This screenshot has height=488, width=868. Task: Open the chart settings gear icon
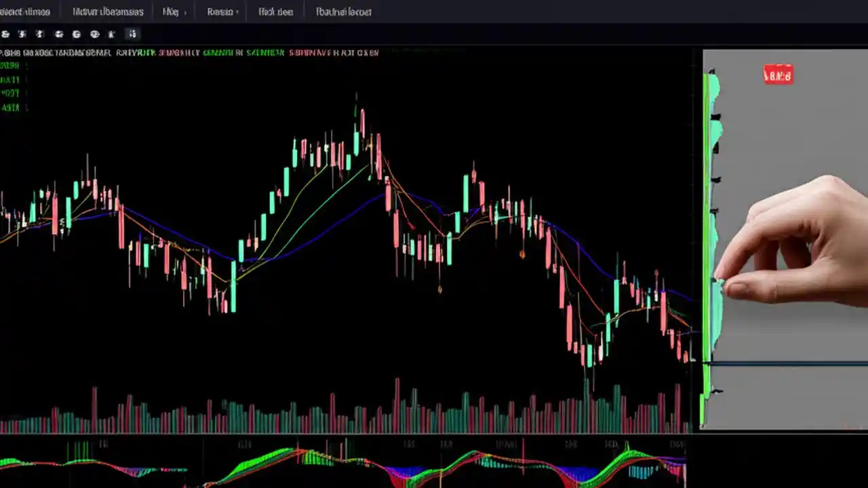point(77,34)
